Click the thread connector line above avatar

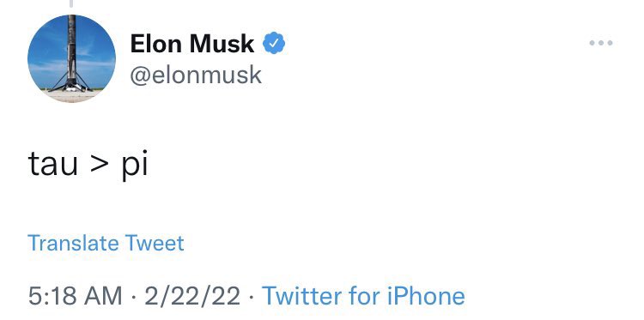(71, 3)
